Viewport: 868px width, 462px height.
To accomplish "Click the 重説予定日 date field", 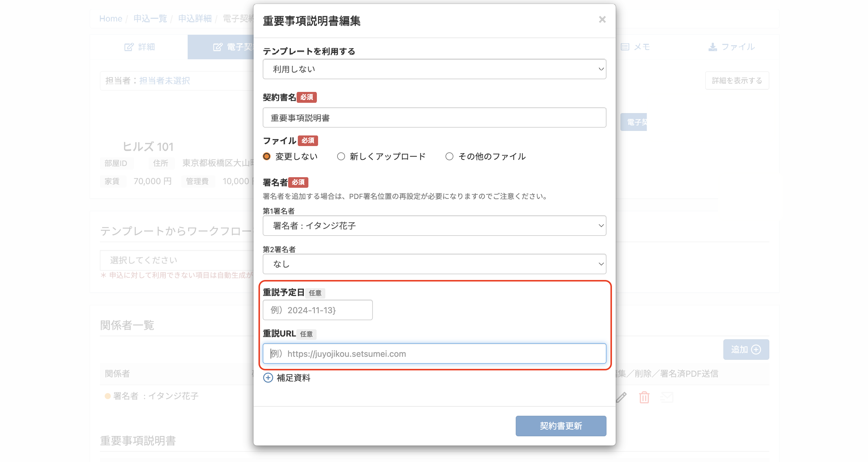I will tap(317, 310).
